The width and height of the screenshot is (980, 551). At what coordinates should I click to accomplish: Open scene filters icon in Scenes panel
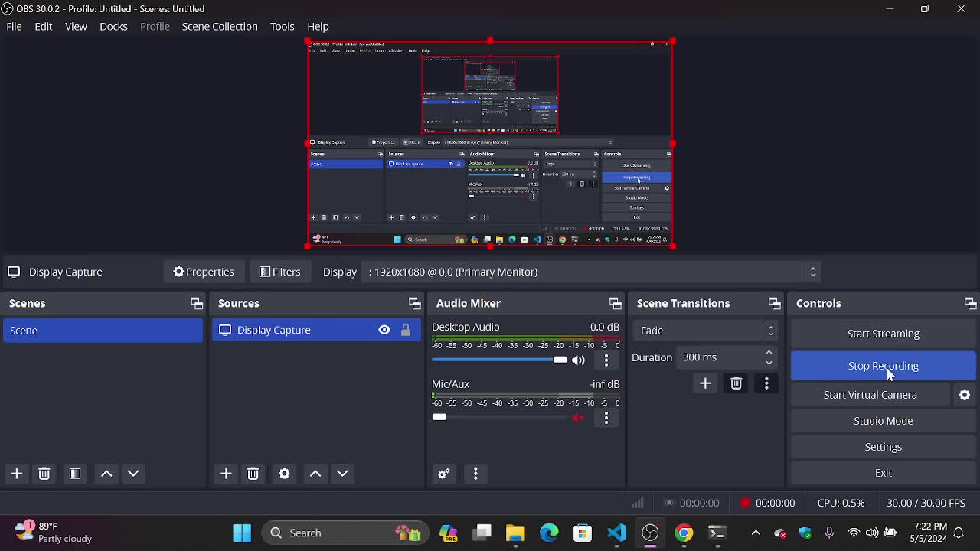[75, 474]
